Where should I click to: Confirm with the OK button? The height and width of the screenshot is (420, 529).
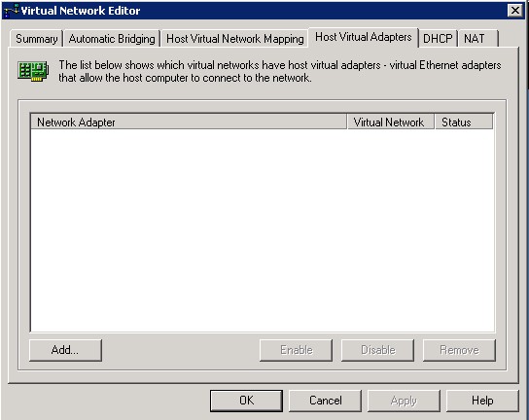click(x=246, y=401)
